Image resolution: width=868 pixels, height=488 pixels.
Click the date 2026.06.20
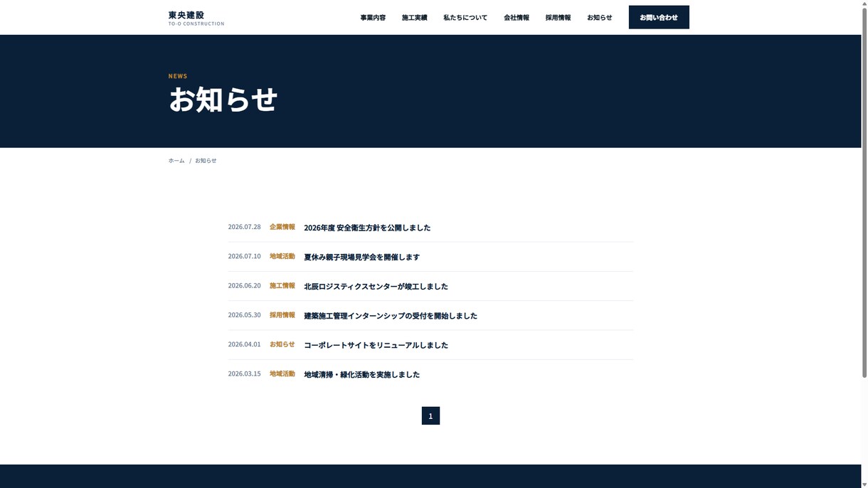click(x=244, y=285)
